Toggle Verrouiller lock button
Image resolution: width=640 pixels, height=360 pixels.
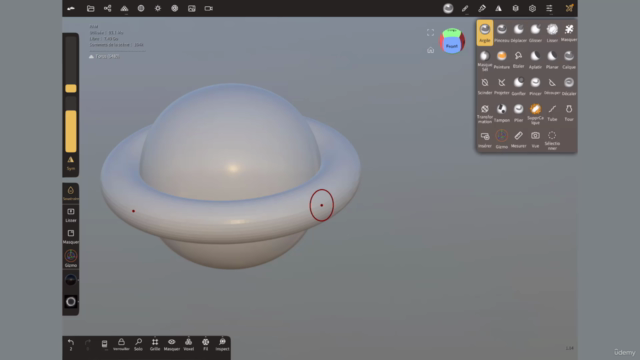(121, 344)
